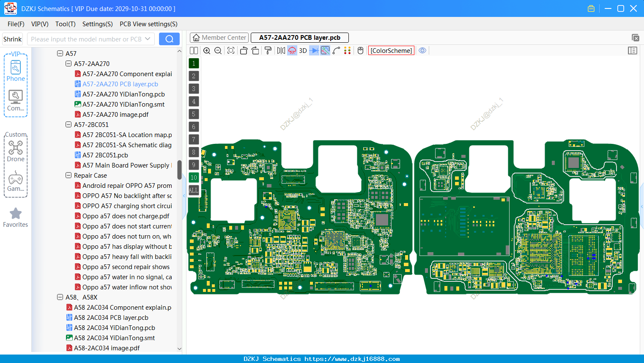
Task: Open the ColorScheme selector
Action: click(391, 51)
